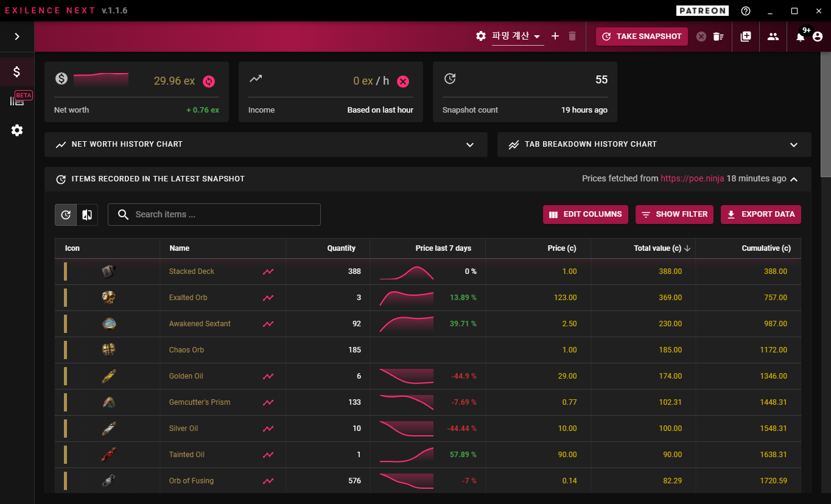Click the EDIT COLUMNS button
Viewport: 831px width, 504px height.
pos(586,214)
